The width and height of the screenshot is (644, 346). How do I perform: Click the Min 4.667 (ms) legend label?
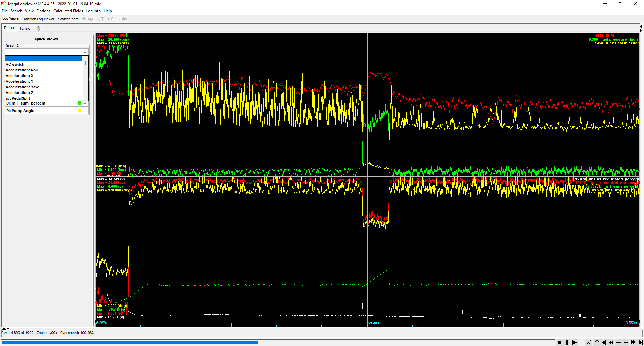[x=111, y=166]
